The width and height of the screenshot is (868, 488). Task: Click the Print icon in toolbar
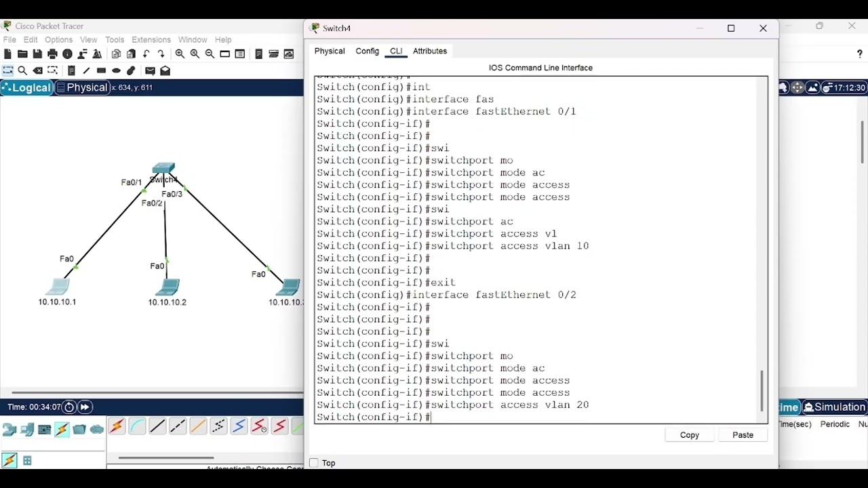point(52,54)
